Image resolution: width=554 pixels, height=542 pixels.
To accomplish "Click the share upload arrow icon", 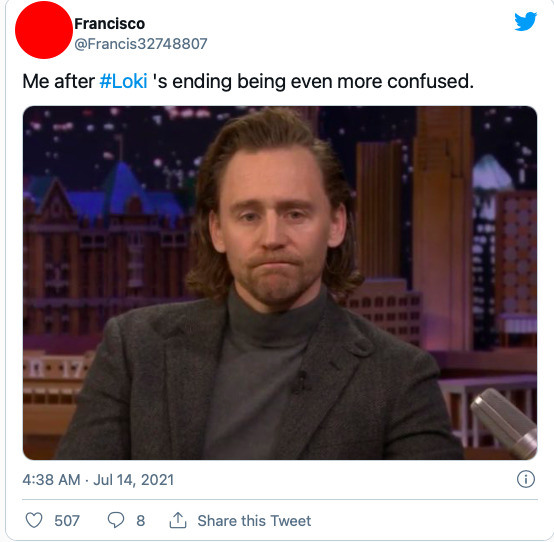I will coord(178,520).
